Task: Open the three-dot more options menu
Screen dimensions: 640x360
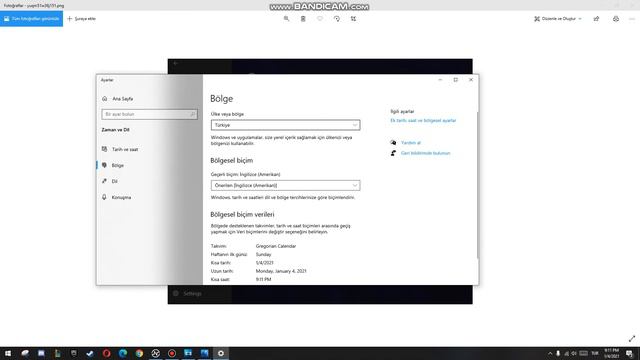Action: pos(632,19)
